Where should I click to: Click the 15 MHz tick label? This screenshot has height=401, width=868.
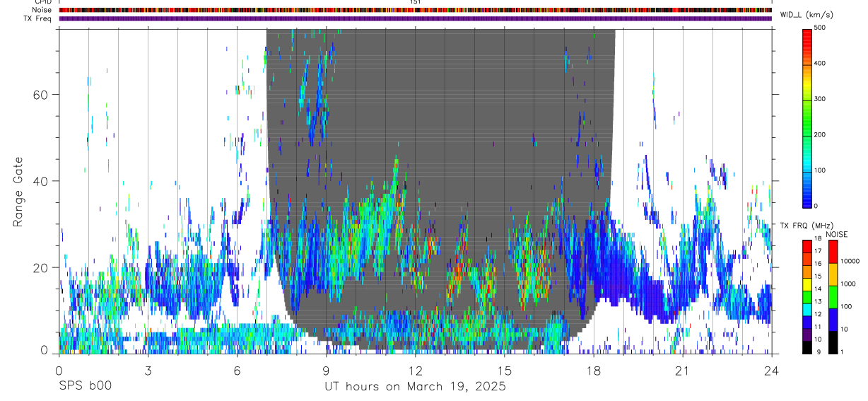[x=817, y=277]
